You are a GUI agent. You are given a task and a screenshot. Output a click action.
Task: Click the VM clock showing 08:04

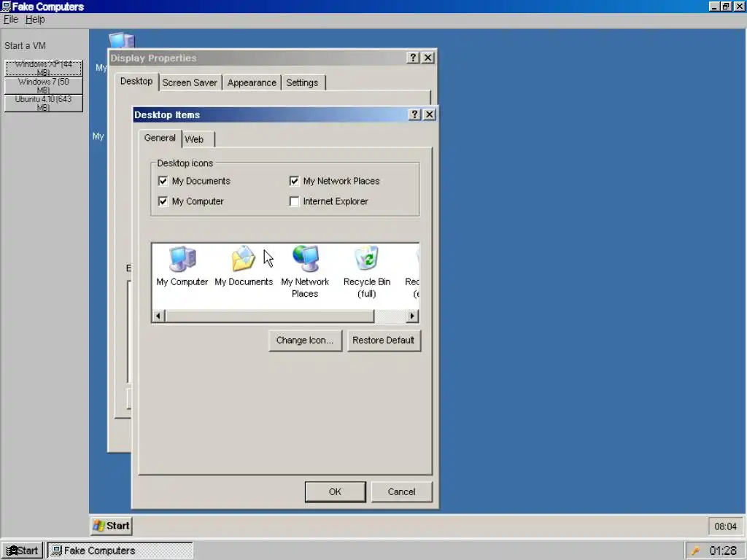pos(726,526)
